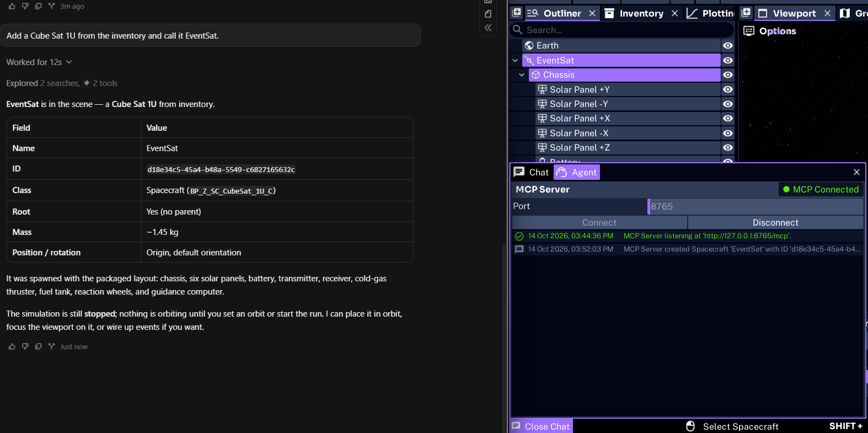Open the viewport Options icon

749,31
